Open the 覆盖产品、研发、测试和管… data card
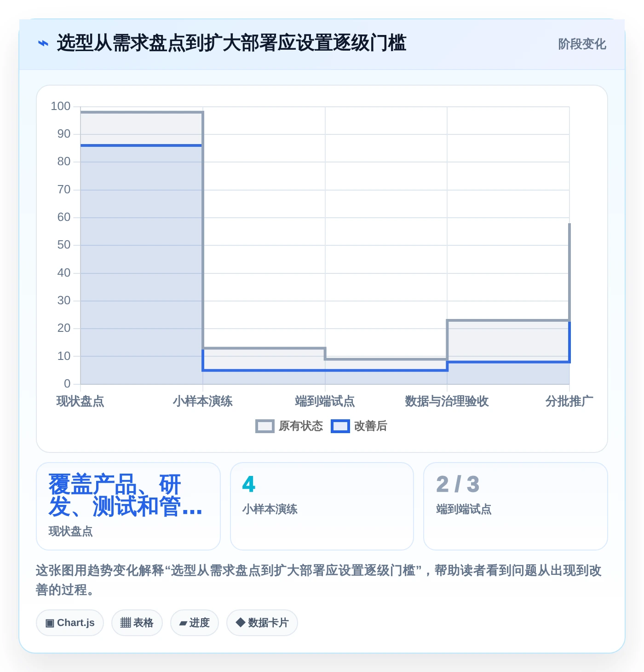The height and width of the screenshot is (672, 644). [128, 506]
